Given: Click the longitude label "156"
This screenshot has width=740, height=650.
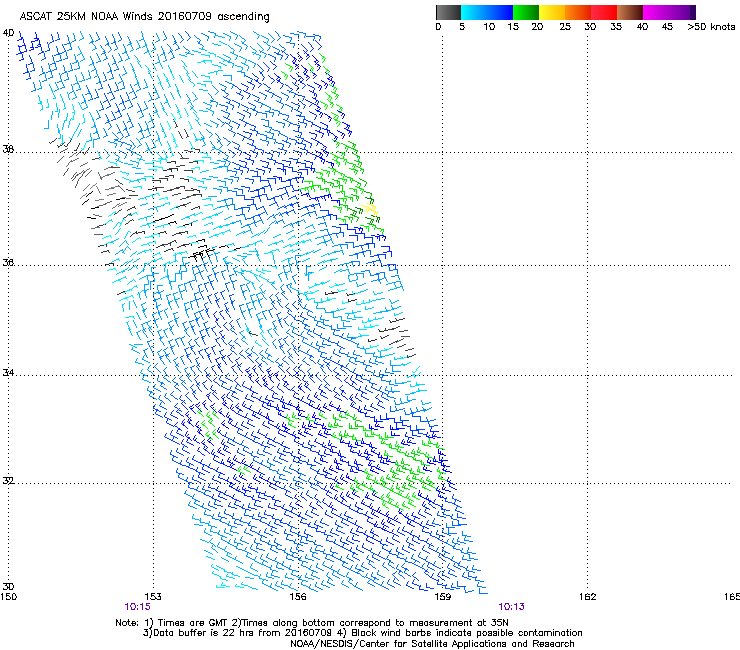Looking at the screenshot, I should click(x=298, y=597).
